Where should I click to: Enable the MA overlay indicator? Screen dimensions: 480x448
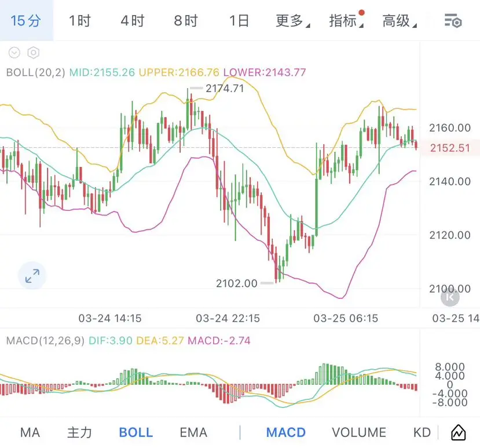30,432
